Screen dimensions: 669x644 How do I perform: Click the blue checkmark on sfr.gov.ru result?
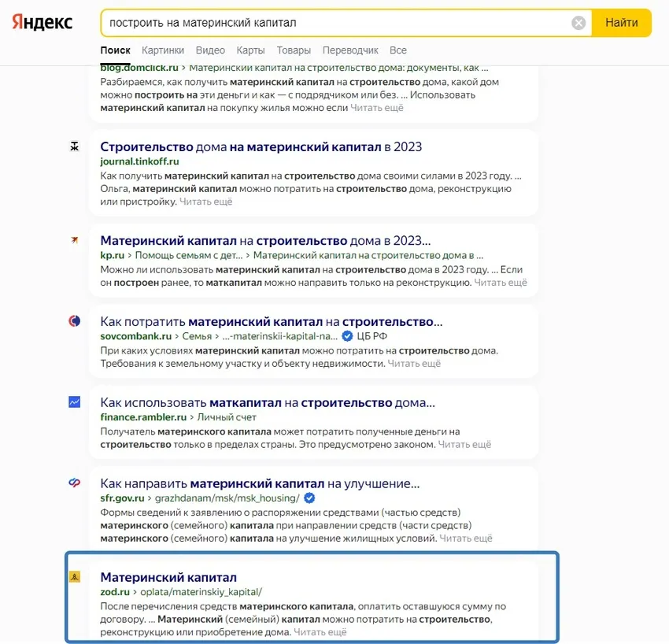(x=309, y=498)
